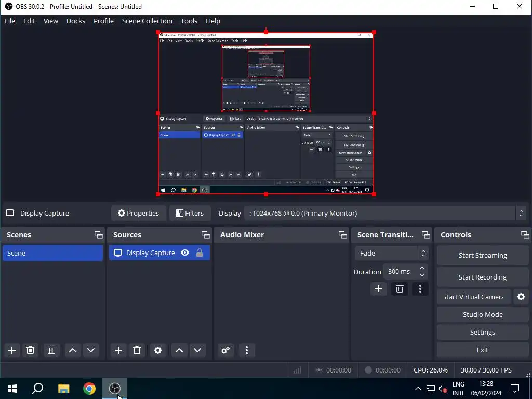
Task: Open the Display monitor selection dropdown
Action: 385,213
